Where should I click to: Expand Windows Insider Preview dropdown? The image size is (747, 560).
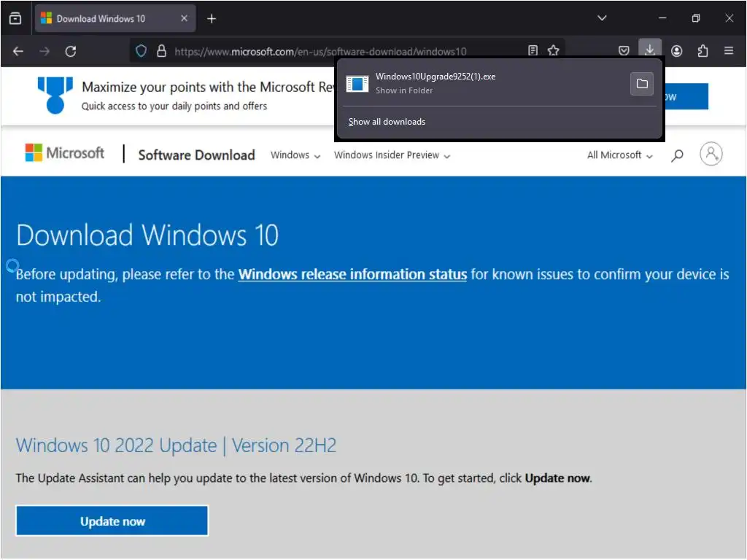(392, 155)
